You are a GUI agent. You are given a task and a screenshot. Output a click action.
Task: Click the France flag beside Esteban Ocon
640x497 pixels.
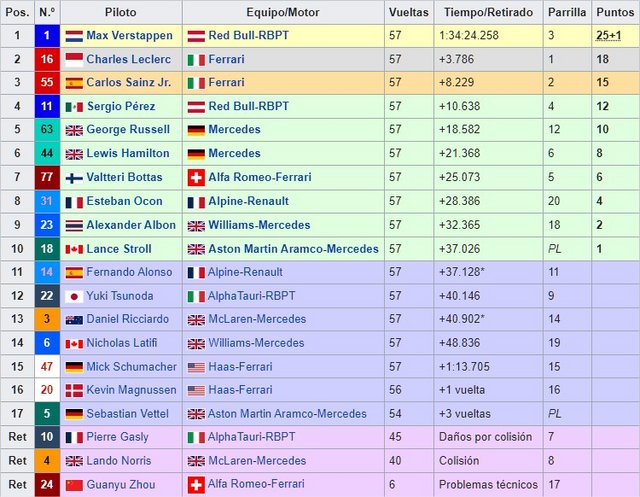(x=74, y=202)
